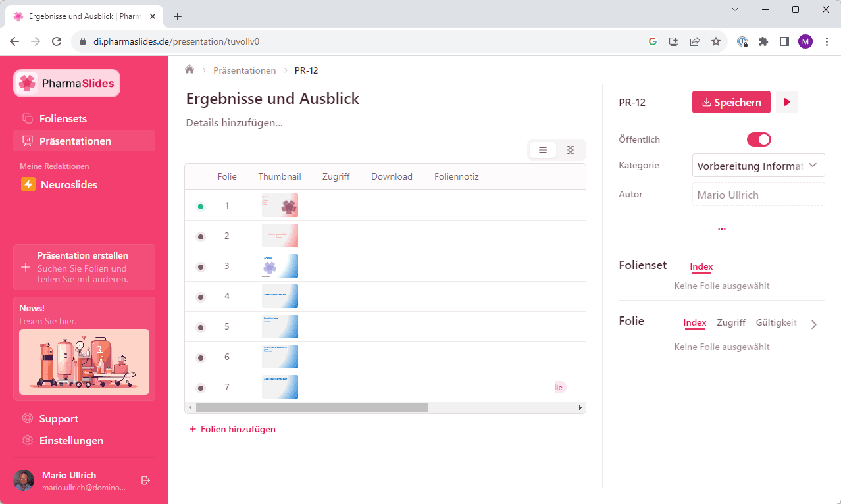Viewport: 841px width, 504px height.
Task: Click the Speichern button
Action: pyautogui.click(x=731, y=102)
